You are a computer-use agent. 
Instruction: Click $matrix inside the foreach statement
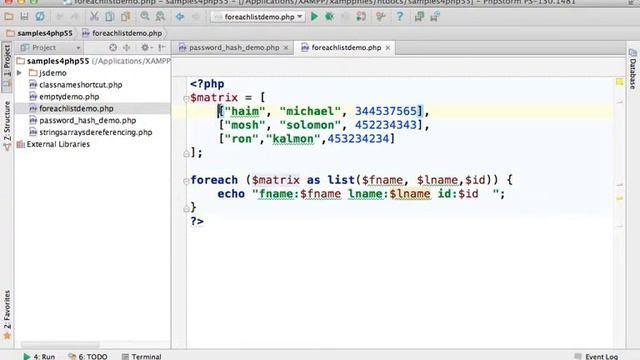click(276, 180)
